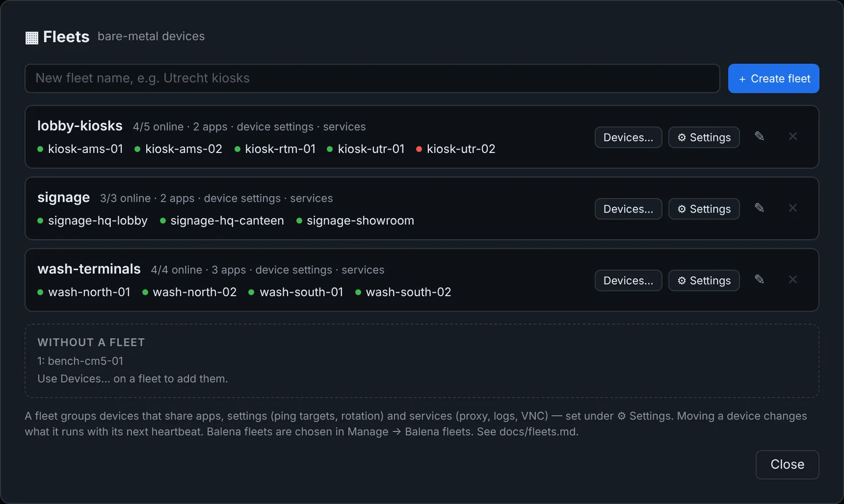Remove the signage fleet using X icon
This screenshot has height=504, width=844.
point(793,208)
